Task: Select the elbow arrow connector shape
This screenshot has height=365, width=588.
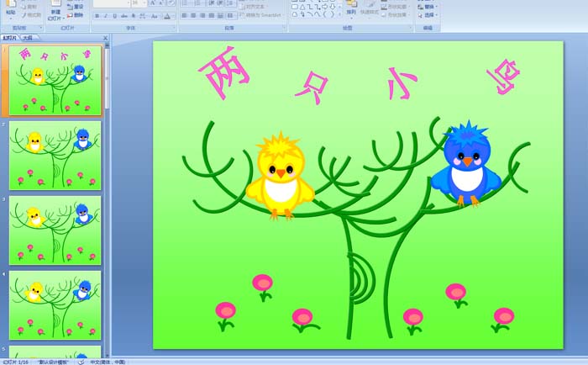Action: pyautogui.click(x=318, y=7)
